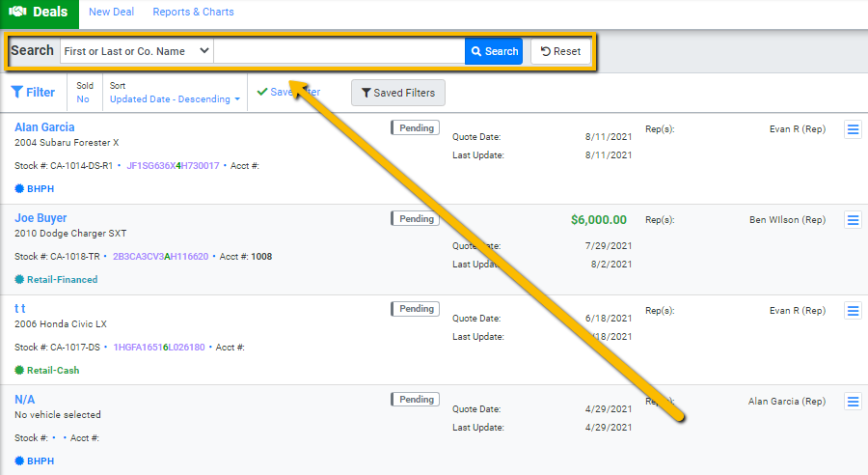The width and height of the screenshot is (868, 475).
Task: Go to Reports & Charts
Action: click(193, 13)
